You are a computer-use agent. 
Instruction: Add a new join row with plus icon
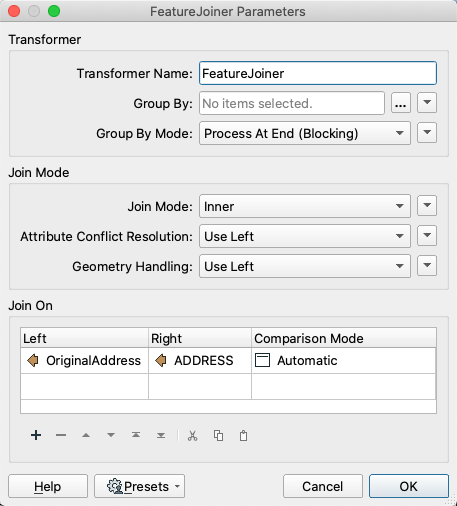coord(36,435)
